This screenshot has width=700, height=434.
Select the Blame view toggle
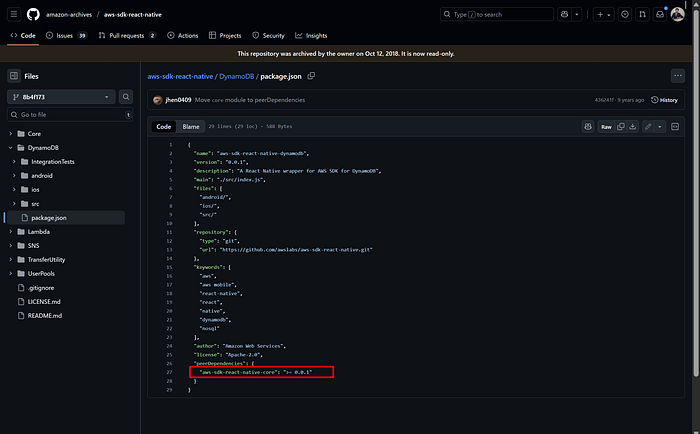coord(191,127)
